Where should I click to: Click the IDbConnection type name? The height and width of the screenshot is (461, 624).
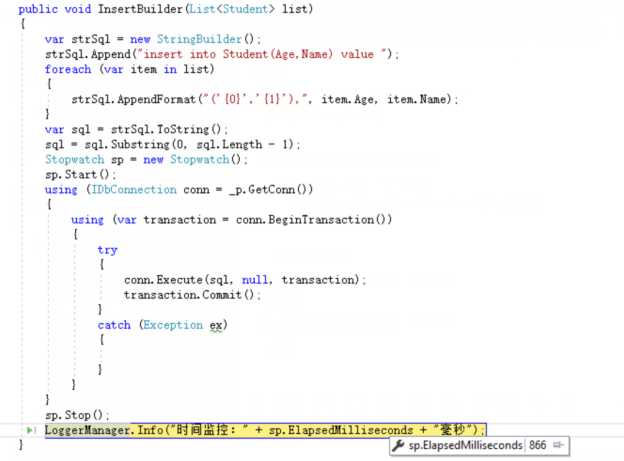pyautogui.click(x=134, y=189)
